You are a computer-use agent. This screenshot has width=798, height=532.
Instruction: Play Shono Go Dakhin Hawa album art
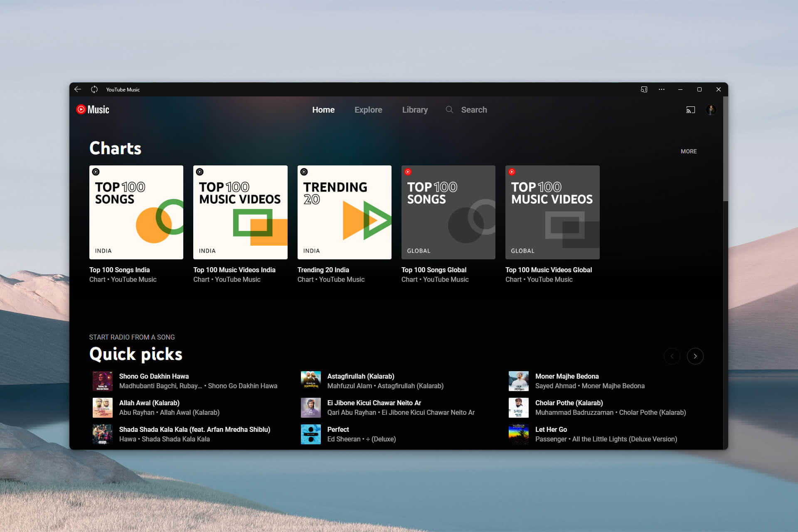pyautogui.click(x=103, y=381)
